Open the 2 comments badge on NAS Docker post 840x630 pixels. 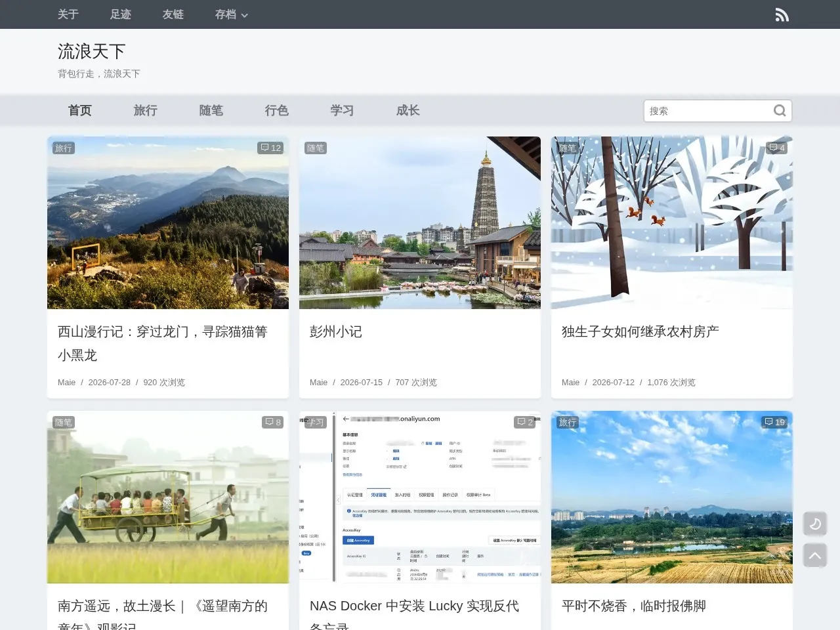pos(525,422)
